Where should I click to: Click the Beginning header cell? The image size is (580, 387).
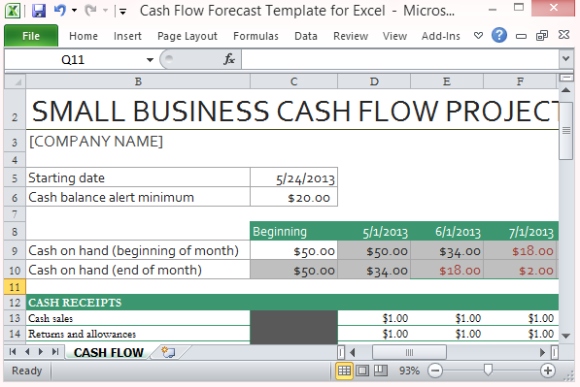(294, 232)
